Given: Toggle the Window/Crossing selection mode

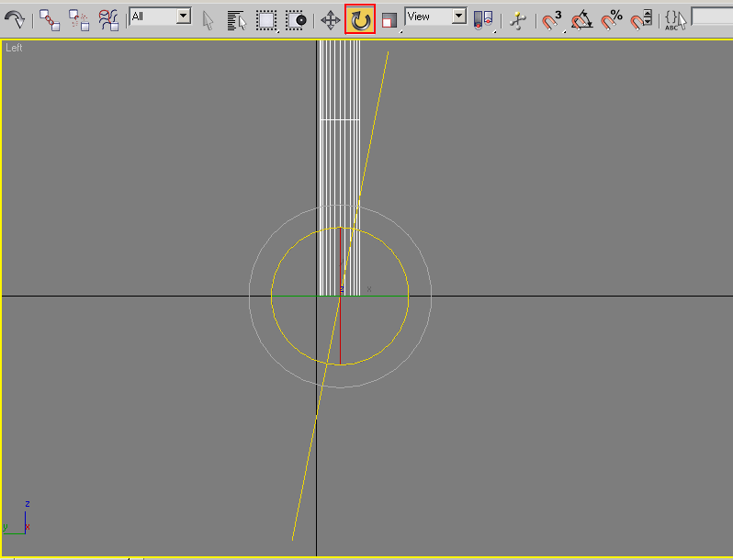Looking at the screenshot, I should tap(296, 20).
